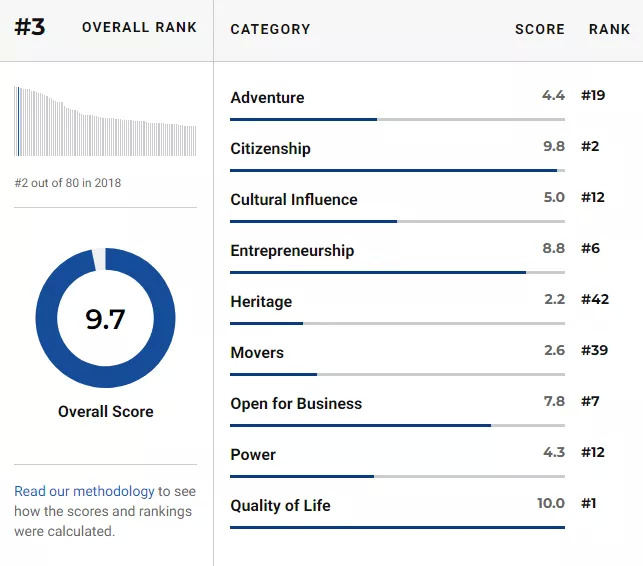
Task: Click the Citizenship score 9.8 value
Action: [x=553, y=146]
